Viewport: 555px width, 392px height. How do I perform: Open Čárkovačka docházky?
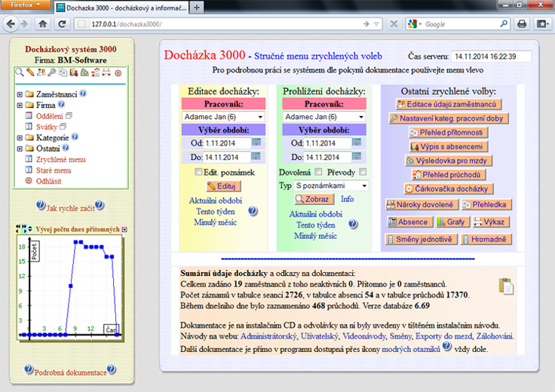(x=449, y=188)
